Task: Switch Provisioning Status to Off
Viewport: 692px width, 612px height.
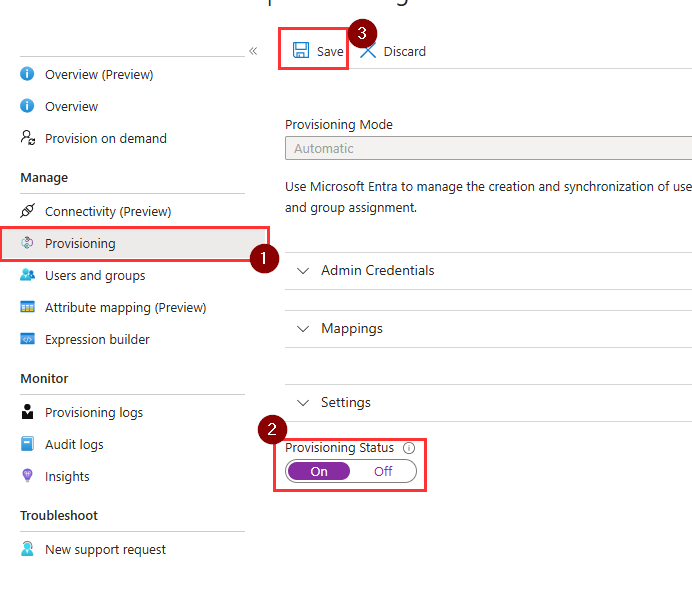Action: 383,471
